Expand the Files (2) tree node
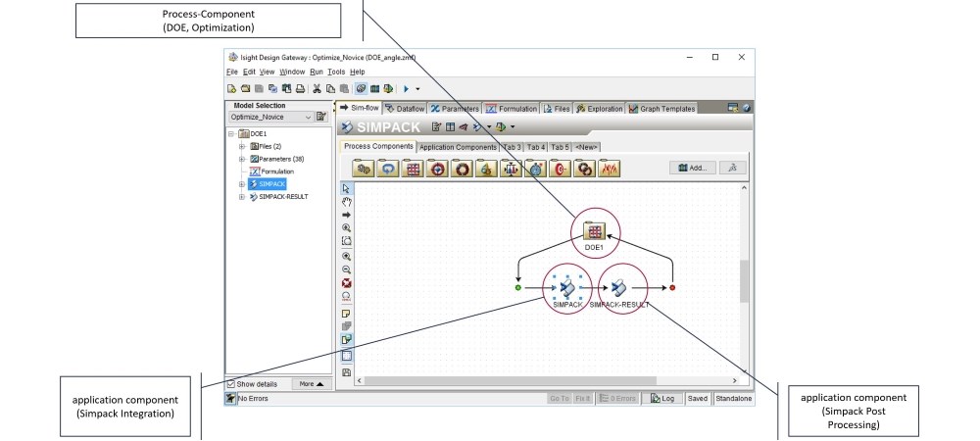 242,146
